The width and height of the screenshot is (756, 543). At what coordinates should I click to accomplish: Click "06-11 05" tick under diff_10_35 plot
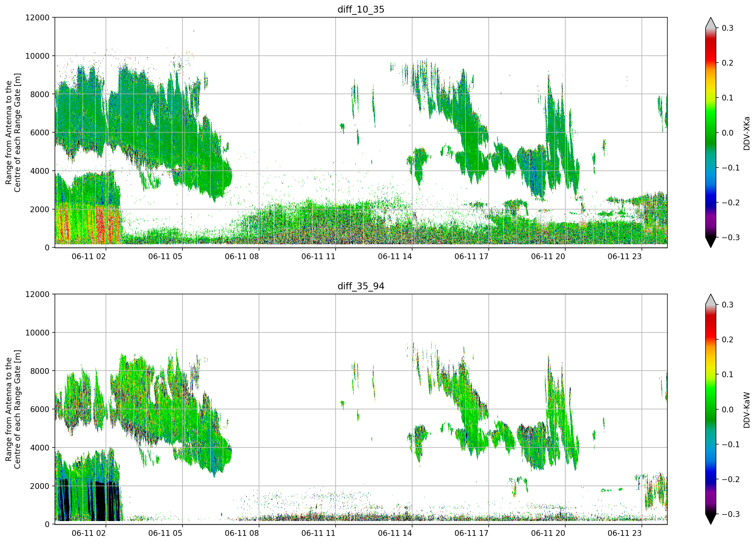165,256
